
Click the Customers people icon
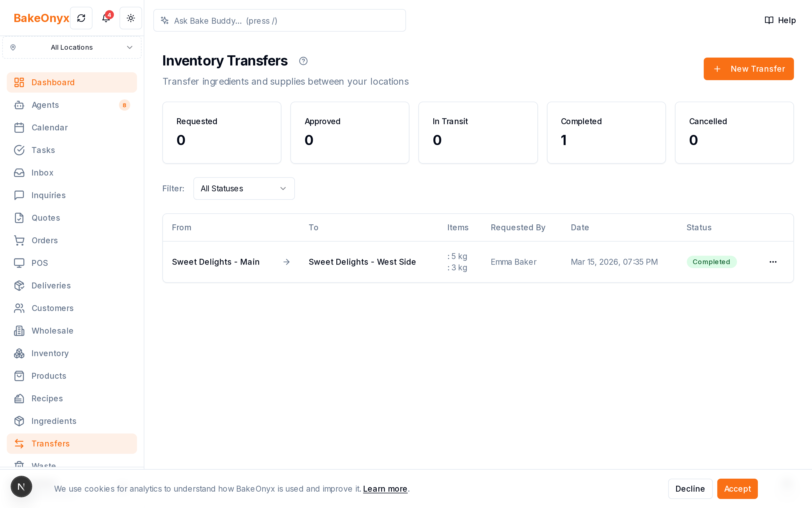click(x=19, y=308)
